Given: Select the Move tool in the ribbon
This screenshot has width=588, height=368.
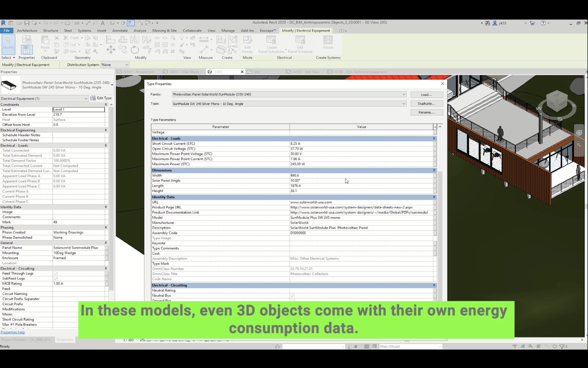Looking at the screenshot, I should (x=111, y=50).
